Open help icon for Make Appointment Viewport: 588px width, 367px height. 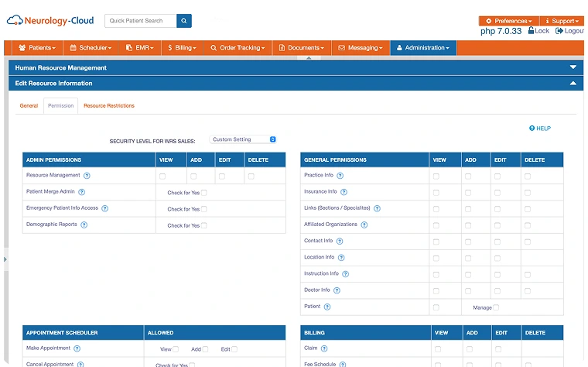77,348
